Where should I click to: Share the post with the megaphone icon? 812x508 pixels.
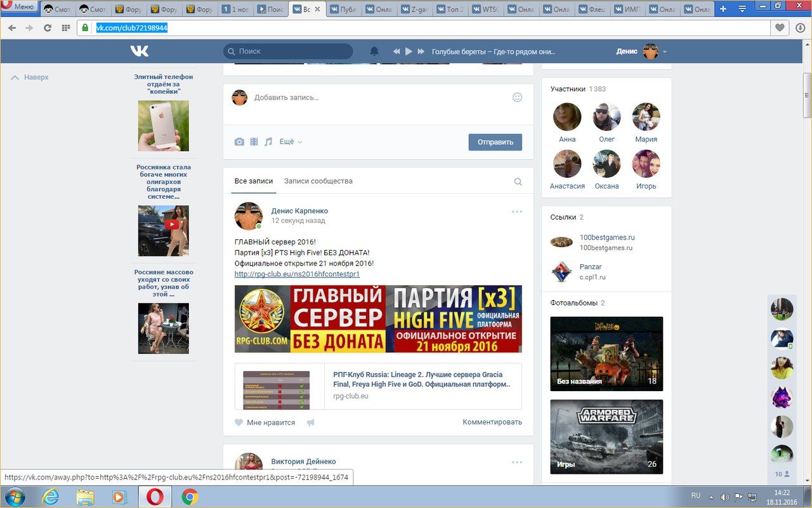pos(310,422)
